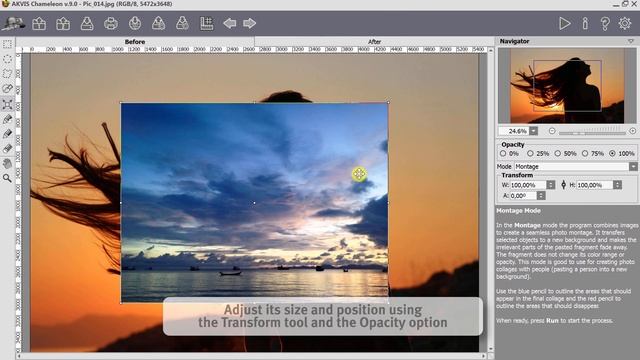Click the Load fragment download icon
Screen dimensions: 640x360
135,23
